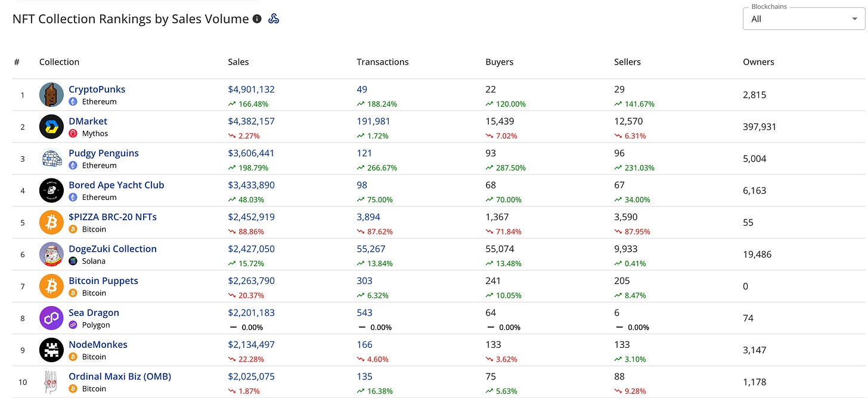The height and width of the screenshot is (398, 868).
Task: Click the small Mythos icon under DMarket
Action: click(x=73, y=134)
